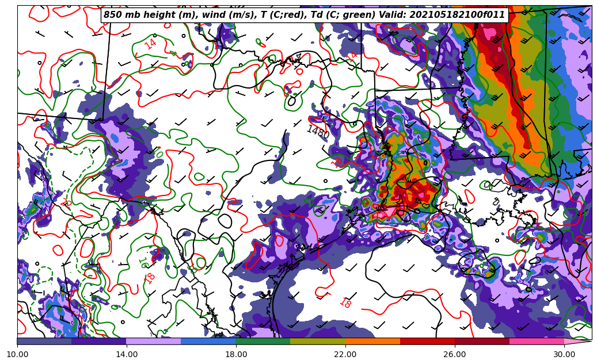Viewport: 597px width, 364px height.
Task: Click the bright red colorbar segment
Action: 427,342
